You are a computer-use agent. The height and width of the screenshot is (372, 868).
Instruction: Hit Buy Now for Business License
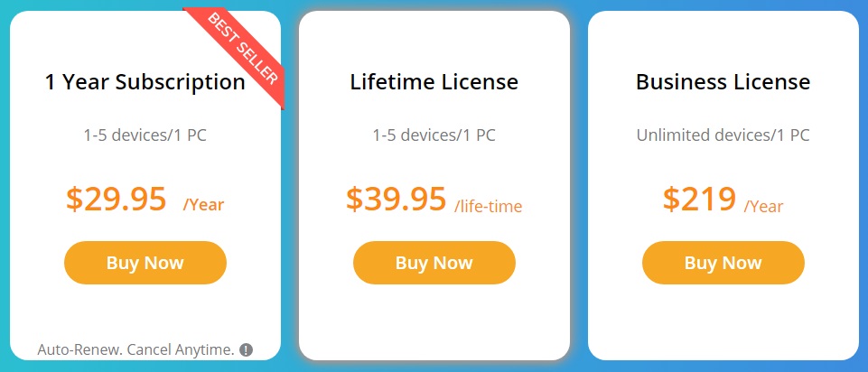pos(723,263)
